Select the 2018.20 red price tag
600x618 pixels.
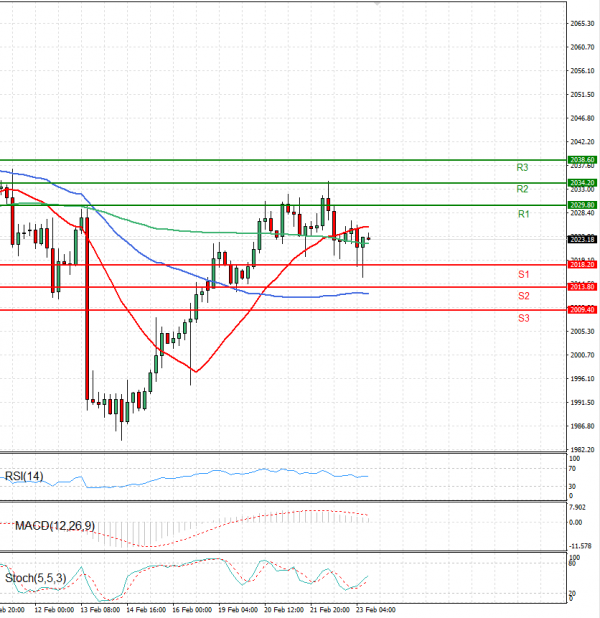[582, 264]
